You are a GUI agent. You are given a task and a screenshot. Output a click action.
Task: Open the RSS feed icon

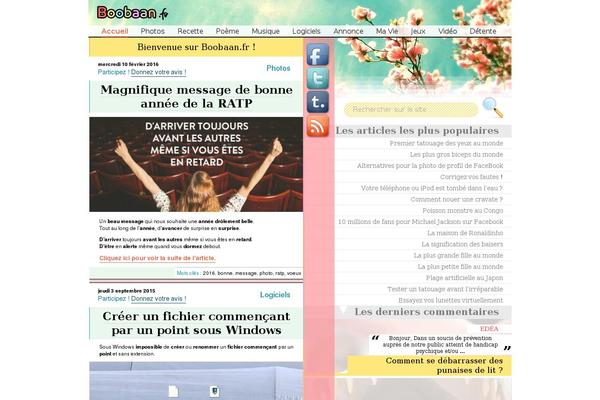(318, 126)
